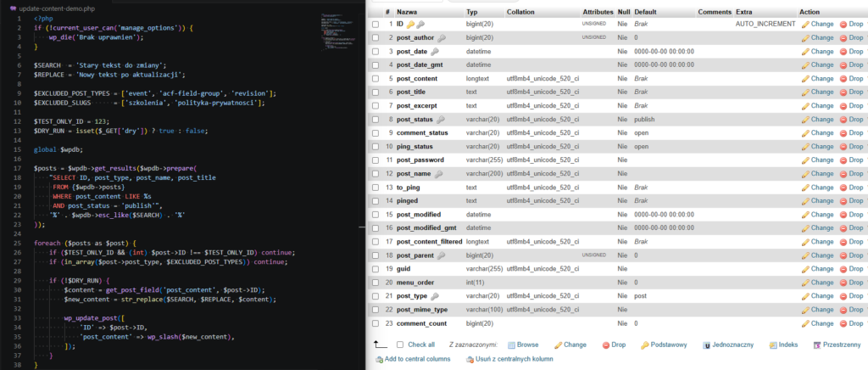Click the post_excerpt column name
This screenshot has height=370, width=868.
pos(418,106)
